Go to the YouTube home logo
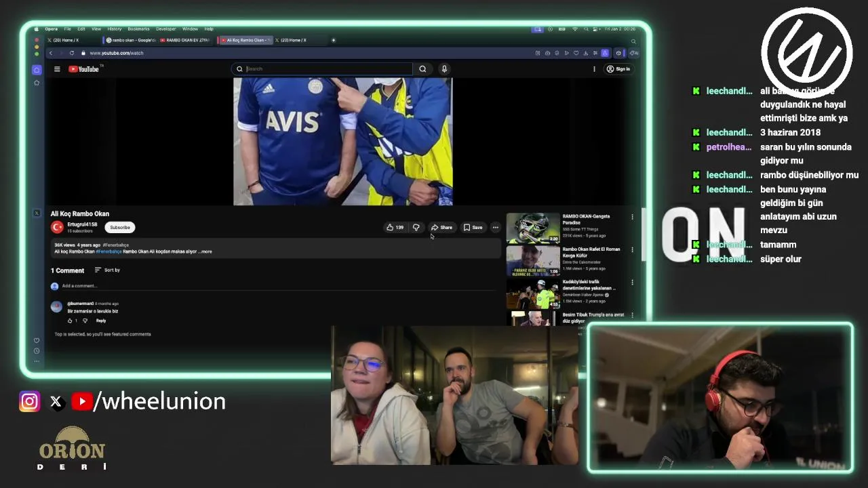868x488 pixels. pos(84,69)
